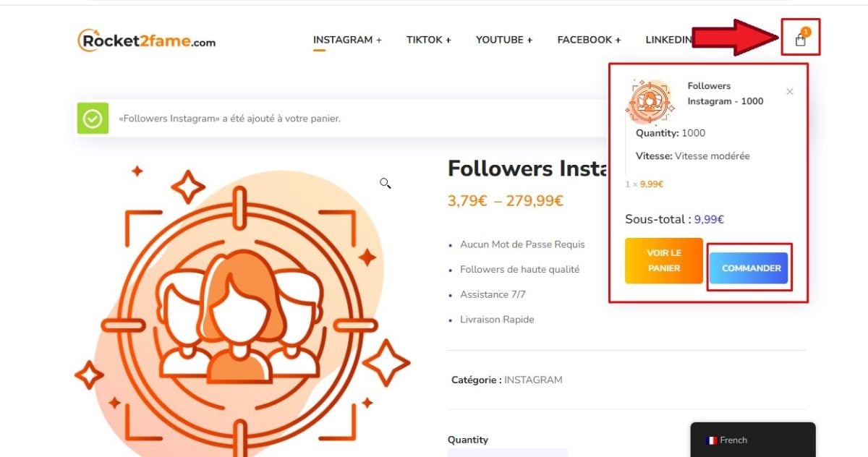Screen dimensions: 868x457
Task: Open the shopping bag cart icon
Action: pyautogui.click(x=800, y=40)
